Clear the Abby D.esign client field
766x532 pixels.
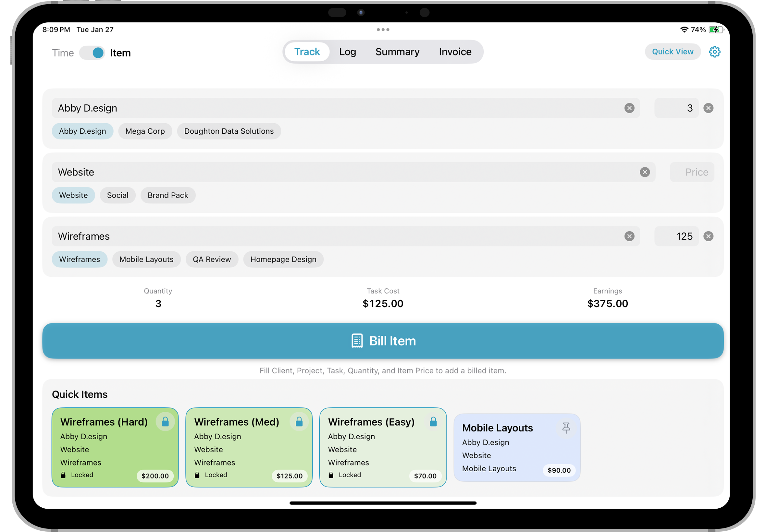coord(629,108)
